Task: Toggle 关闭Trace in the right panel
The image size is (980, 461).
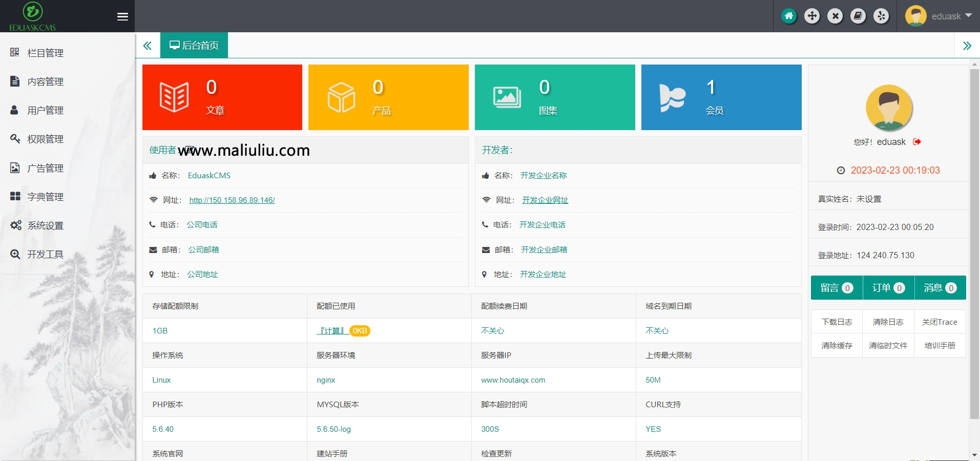Action: (x=940, y=322)
